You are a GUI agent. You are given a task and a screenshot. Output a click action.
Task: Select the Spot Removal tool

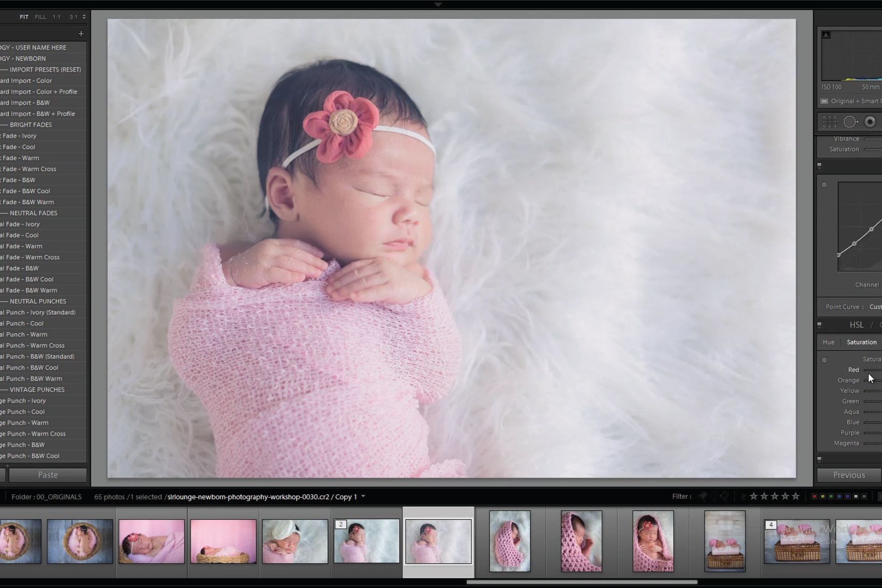point(851,122)
